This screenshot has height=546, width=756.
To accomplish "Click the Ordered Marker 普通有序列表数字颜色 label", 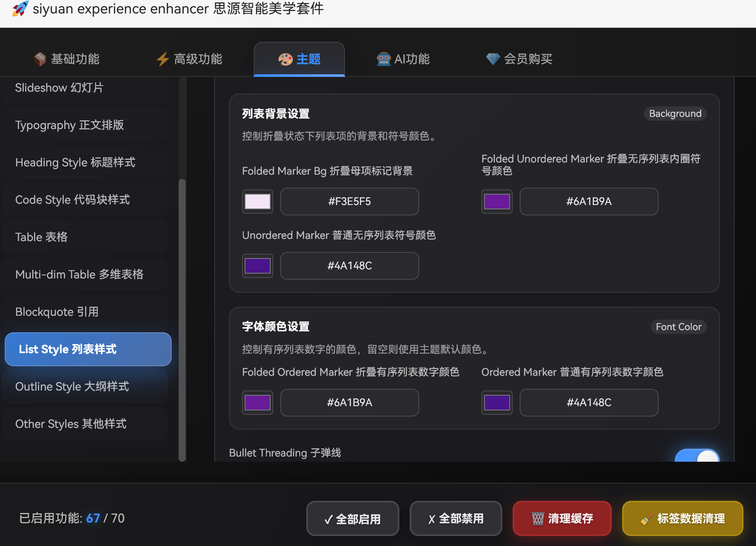I will tap(572, 372).
